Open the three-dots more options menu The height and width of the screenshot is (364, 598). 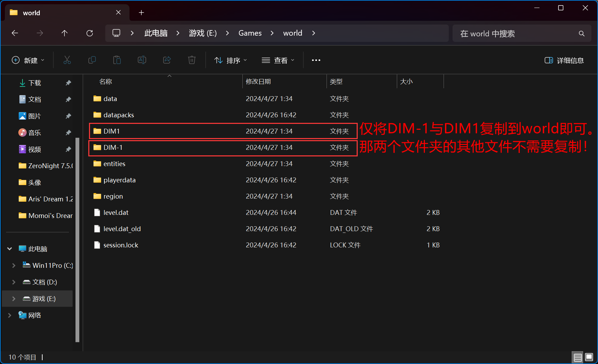(316, 60)
